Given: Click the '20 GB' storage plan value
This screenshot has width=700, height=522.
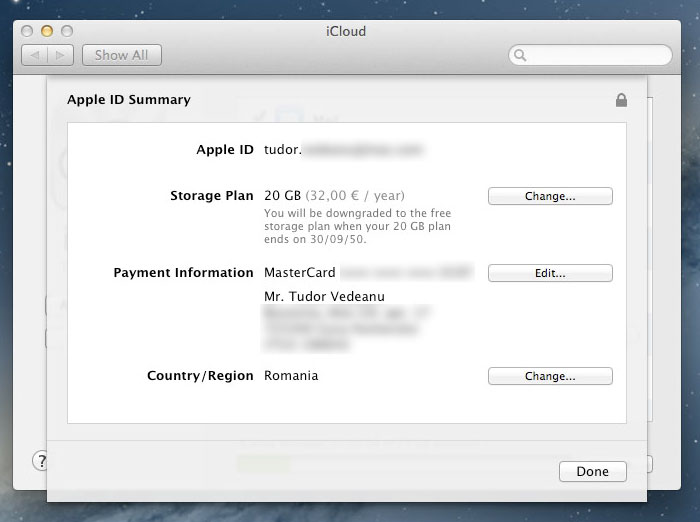Looking at the screenshot, I should (x=282, y=196).
